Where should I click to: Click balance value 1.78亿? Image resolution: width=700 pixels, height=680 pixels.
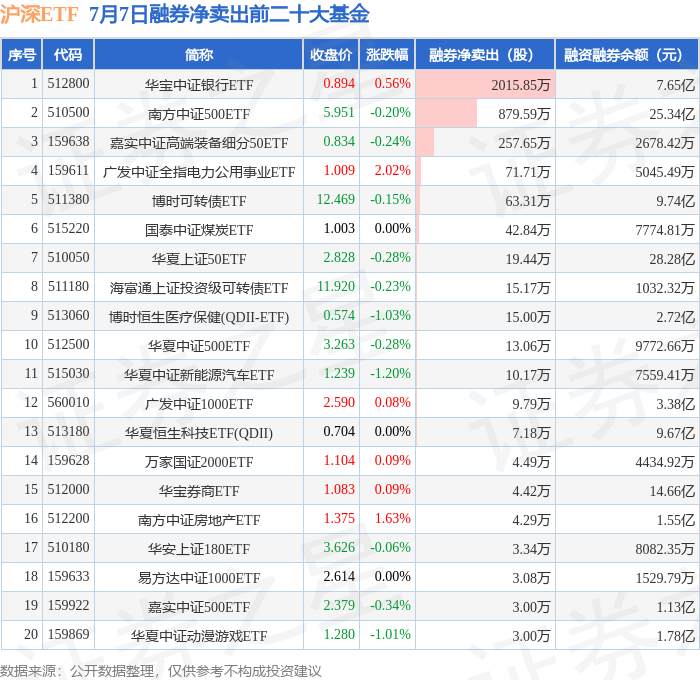click(x=675, y=636)
